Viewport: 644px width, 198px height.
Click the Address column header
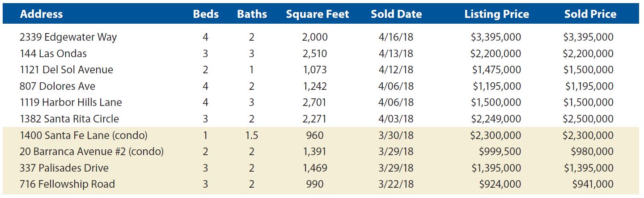(x=42, y=14)
